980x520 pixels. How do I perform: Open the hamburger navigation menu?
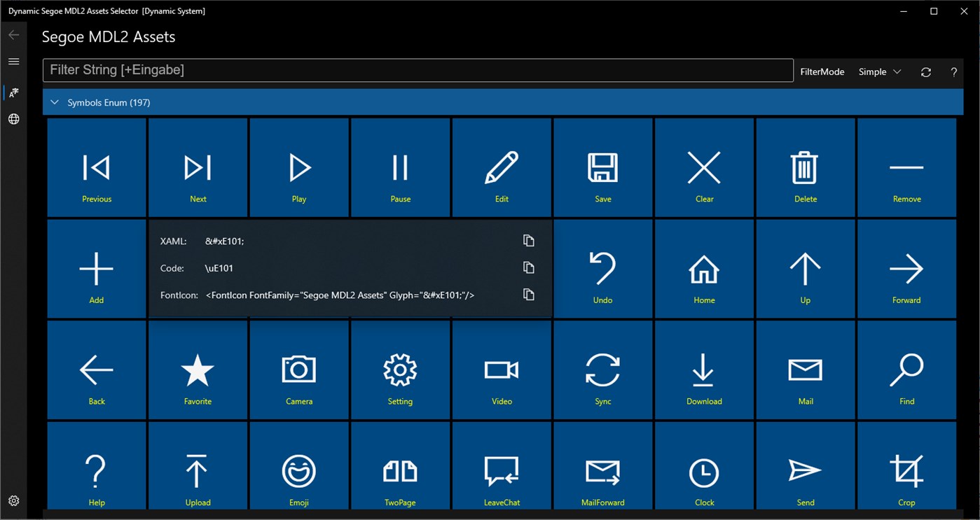[x=13, y=62]
